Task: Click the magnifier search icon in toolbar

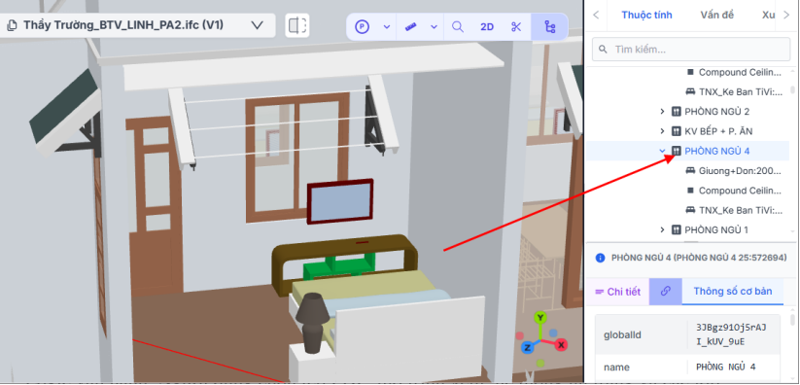Action: point(458,27)
